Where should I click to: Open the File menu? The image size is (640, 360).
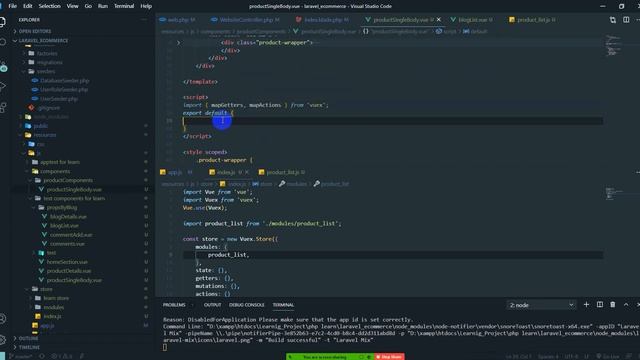[13, 6]
